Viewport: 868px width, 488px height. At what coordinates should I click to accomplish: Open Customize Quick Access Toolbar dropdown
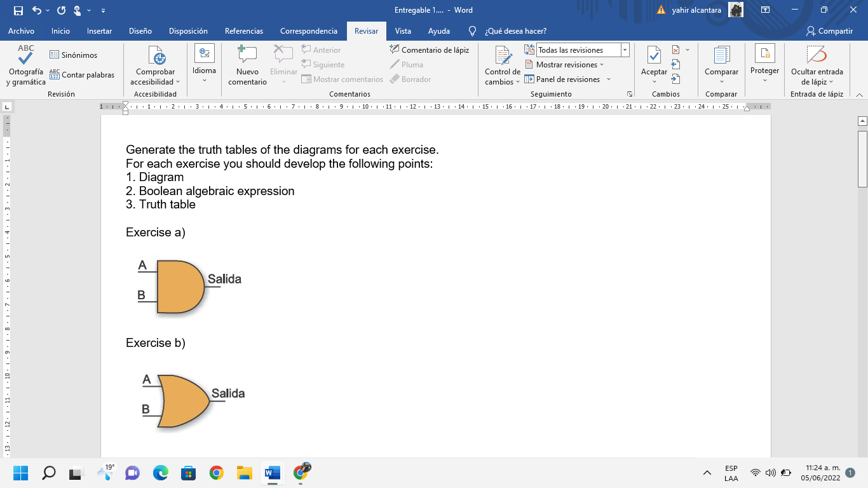103,10
